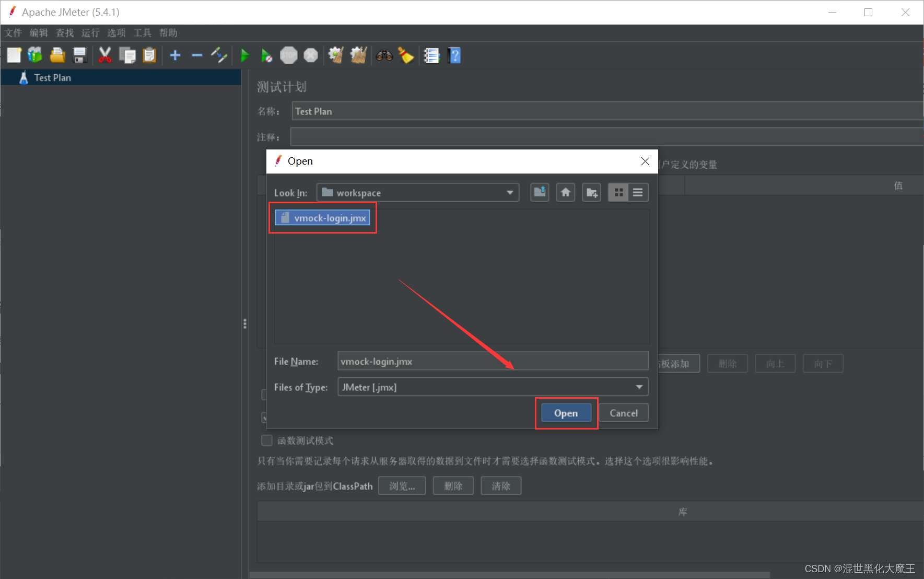Select vmock-login.jmx file in list
Viewport: 924px width, 579px height.
click(x=323, y=218)
